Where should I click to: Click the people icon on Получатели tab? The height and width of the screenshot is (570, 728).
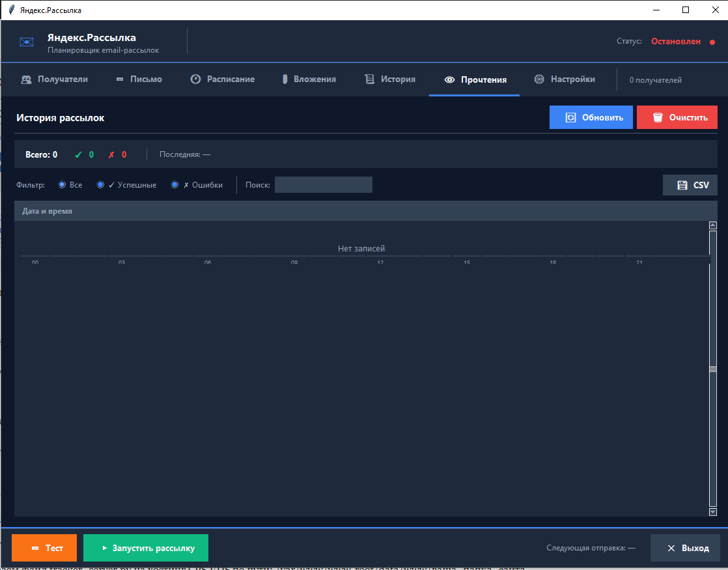click(x=26, y=79)
